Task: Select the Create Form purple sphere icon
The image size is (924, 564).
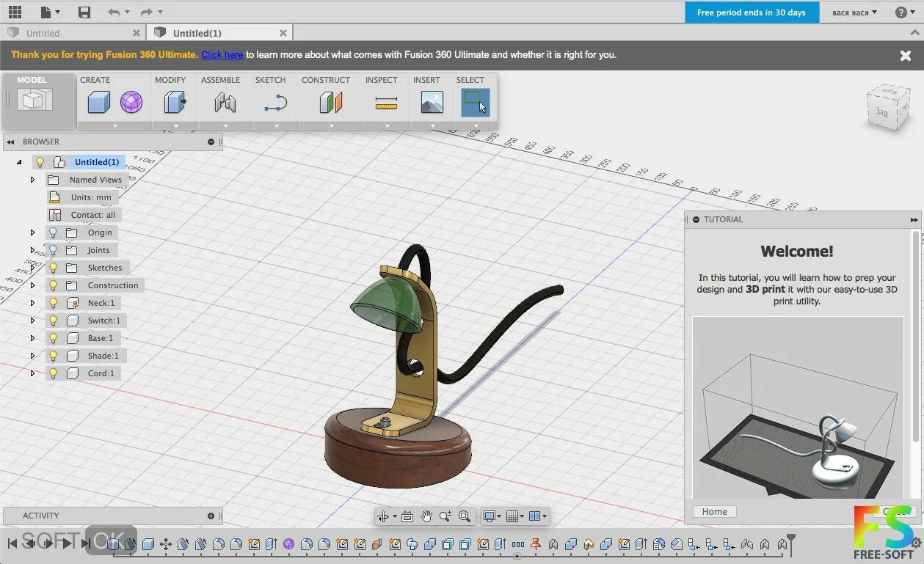Action: pyautogui.click(x=131, y=102)
